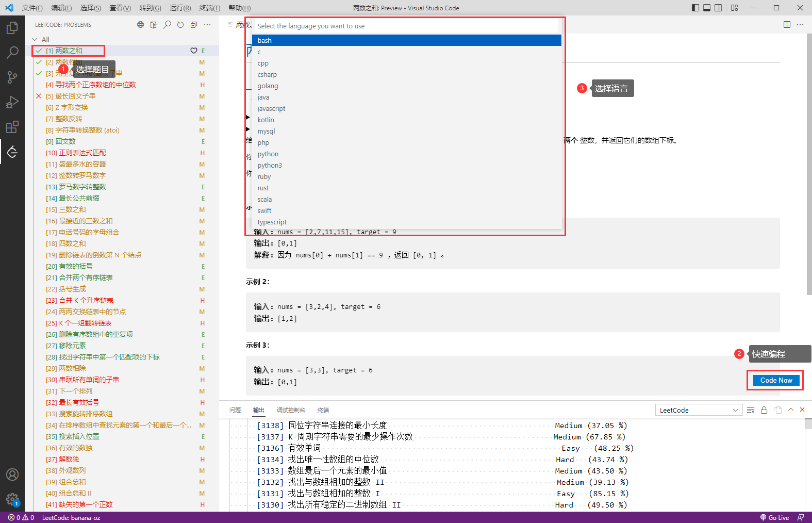Open problem [4] 寻找两个正序数组的中位数
The width and height of the screenshot is (812, 523).
click(x=122, y=85)
